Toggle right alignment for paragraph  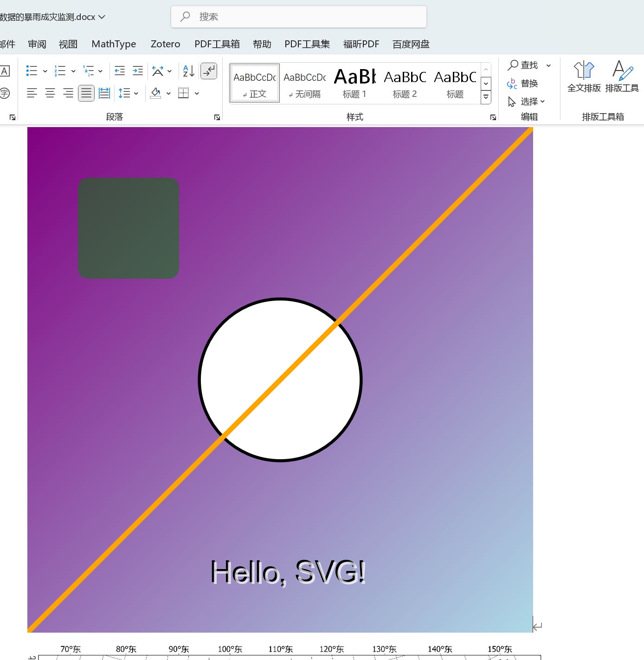click(x=68, y=93)
